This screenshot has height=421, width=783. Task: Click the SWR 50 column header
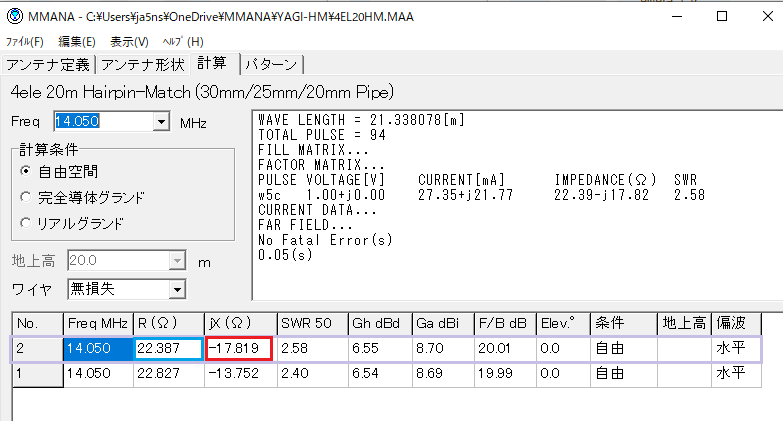coord(310,323)
